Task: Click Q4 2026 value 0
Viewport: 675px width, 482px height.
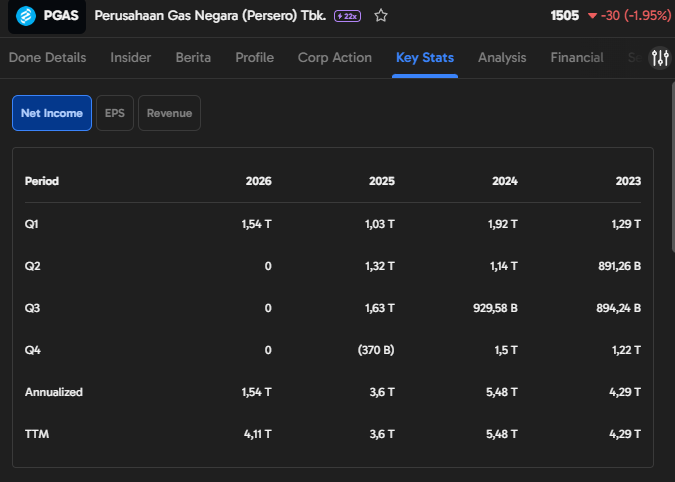Action: coord(268,350)
